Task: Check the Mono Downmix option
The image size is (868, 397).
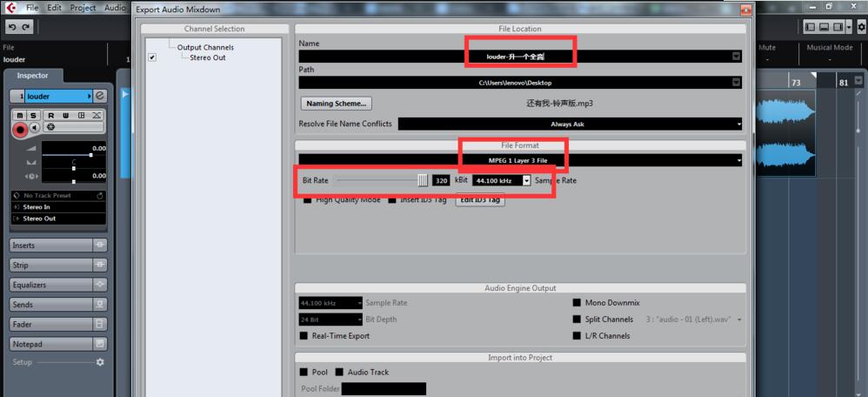Action: click(x=577, y=303)
